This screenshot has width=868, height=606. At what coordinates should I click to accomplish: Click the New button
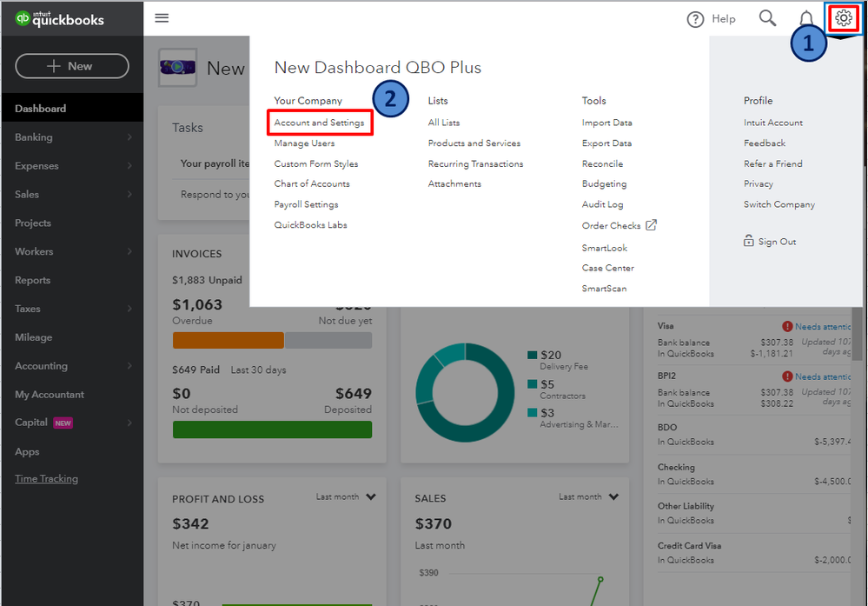click(71, 66)
